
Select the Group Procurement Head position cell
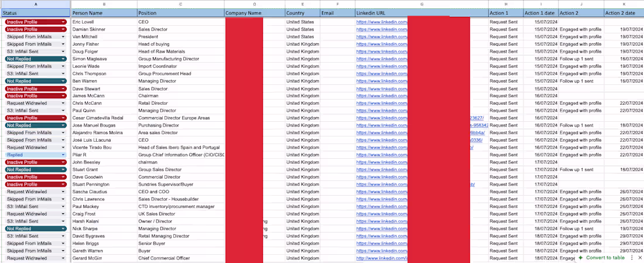[x=181, y=74]
